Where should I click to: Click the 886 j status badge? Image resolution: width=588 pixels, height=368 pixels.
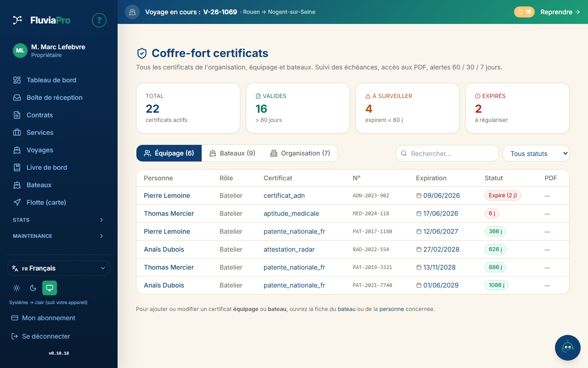pos(495,267)
